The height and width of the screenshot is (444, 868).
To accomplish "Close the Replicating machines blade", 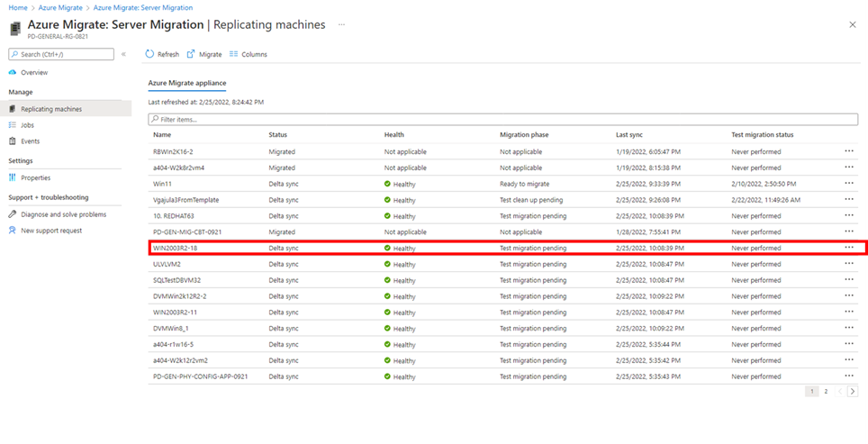I will pos(853,25).
